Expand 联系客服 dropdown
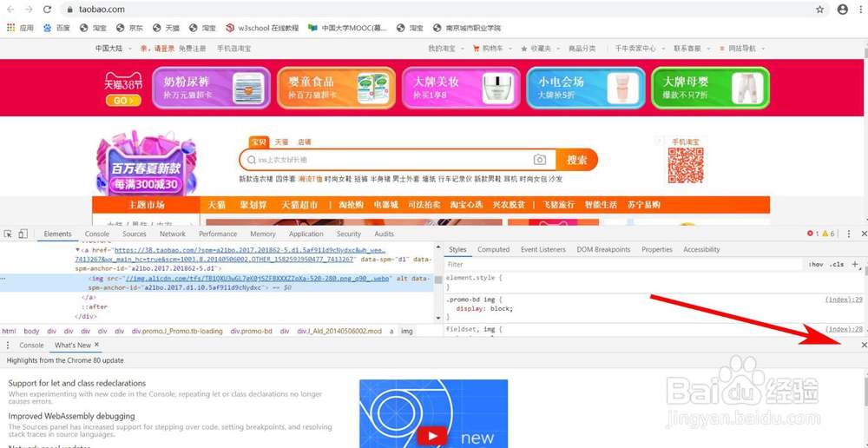 coord(692,49)
